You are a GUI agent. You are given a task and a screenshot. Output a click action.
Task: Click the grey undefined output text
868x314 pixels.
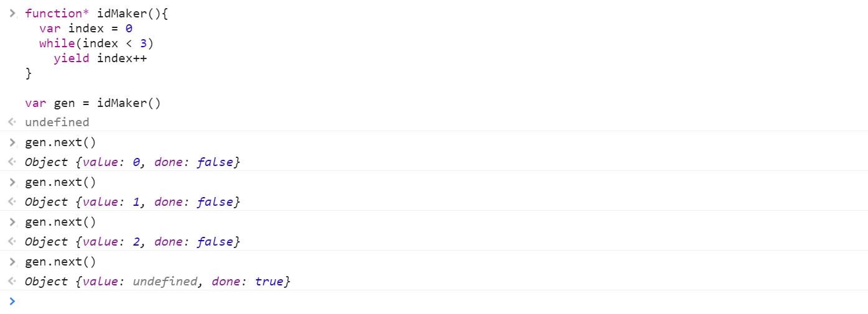[57, 122]
